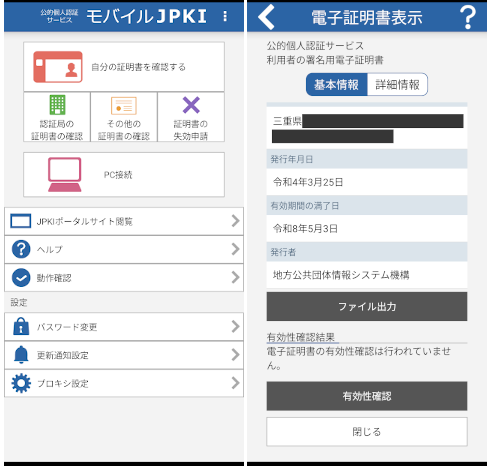Image resolution: width=490 pixels, height=466 pixels.
Task: Open the 動作確認 menu entry
Action: coord(124,278)
